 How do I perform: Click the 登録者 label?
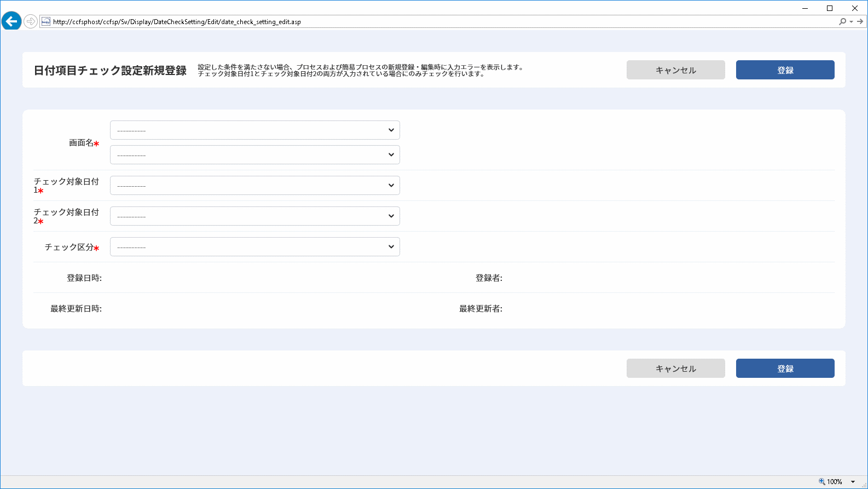(x=489, y=278)
